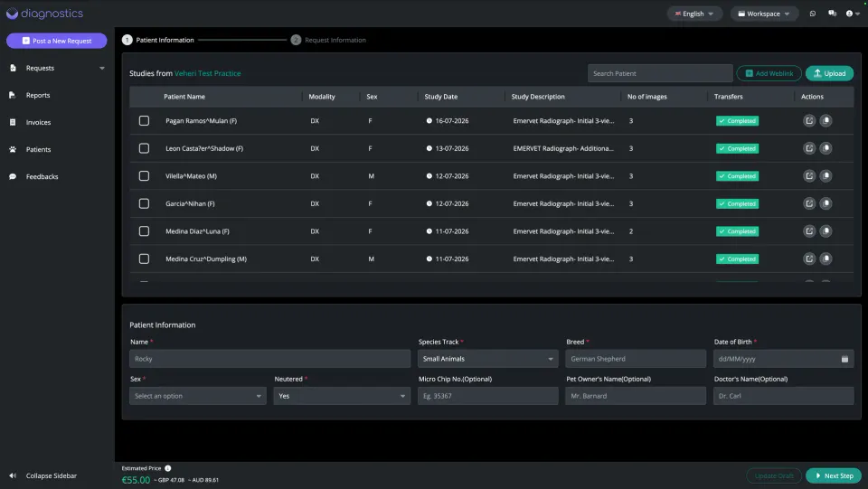Click Post a New Request button
This screenshot has height=489, width=868.
click(56, 41)
